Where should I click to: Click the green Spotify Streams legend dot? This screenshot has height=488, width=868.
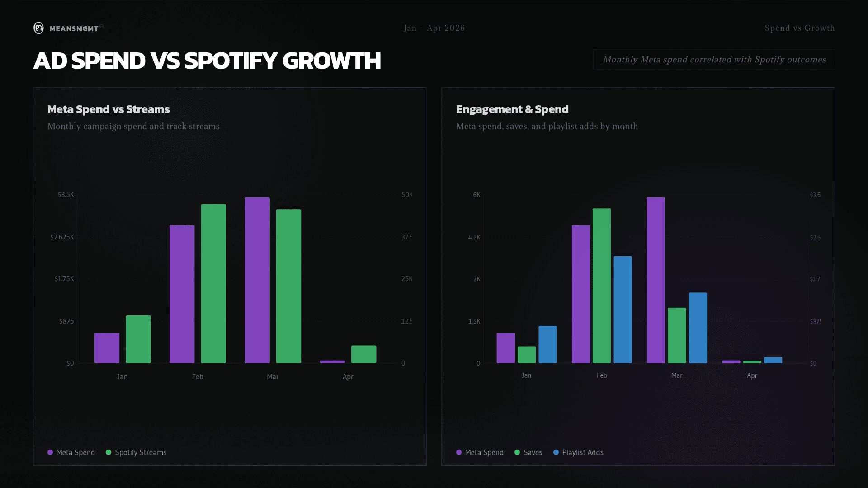click(108, 452)
